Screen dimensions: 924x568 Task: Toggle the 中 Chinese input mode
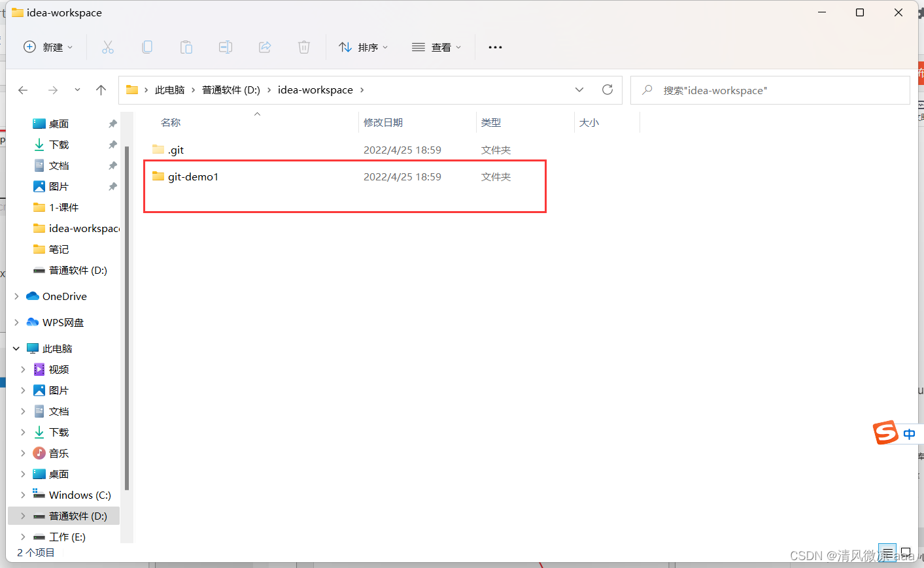tap(909, 434)
